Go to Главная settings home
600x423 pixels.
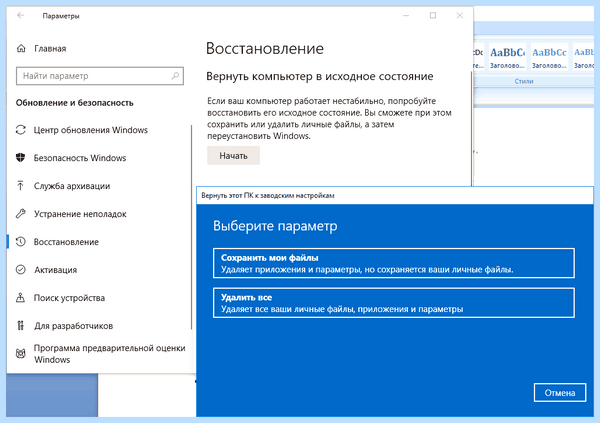click(x=50, y=48)
